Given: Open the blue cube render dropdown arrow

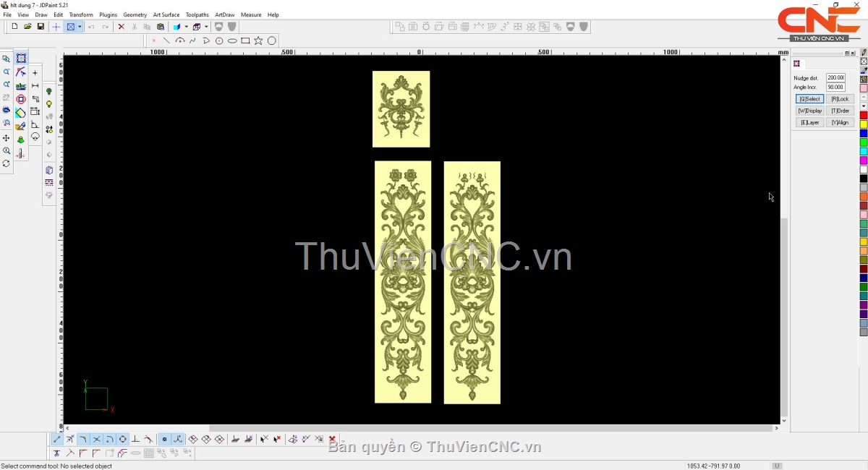Looking at the screenshot, I should point(186,27).
